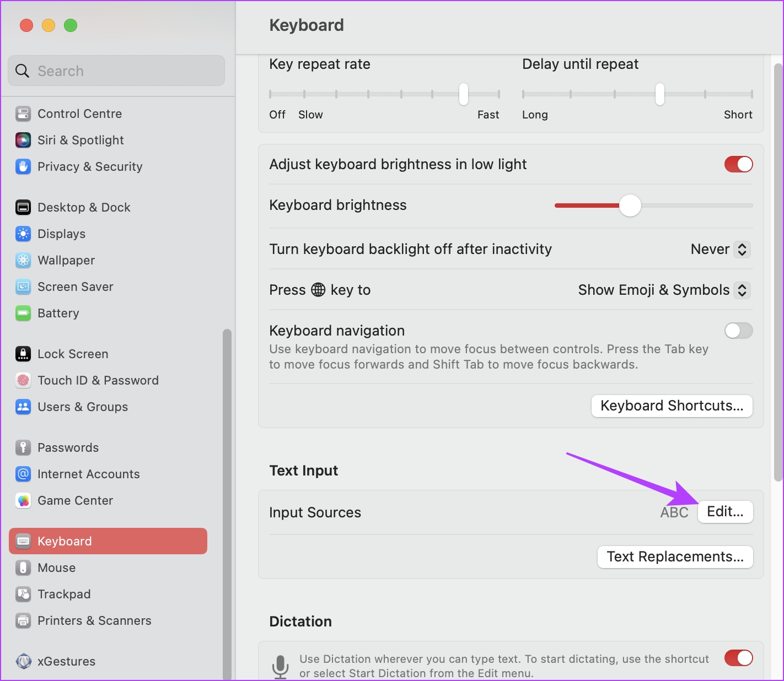
Task: Open Siri & Spotlight via its icon
Action: point(23,140)
